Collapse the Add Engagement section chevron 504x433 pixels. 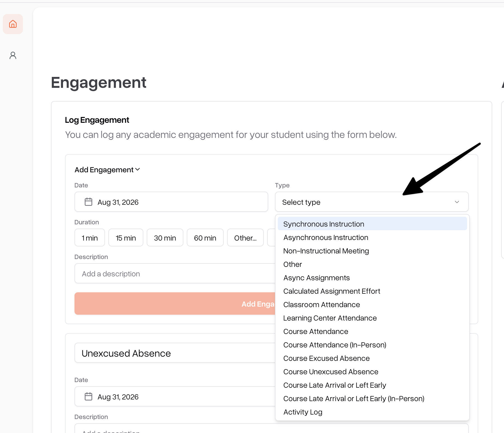(137, 170)
